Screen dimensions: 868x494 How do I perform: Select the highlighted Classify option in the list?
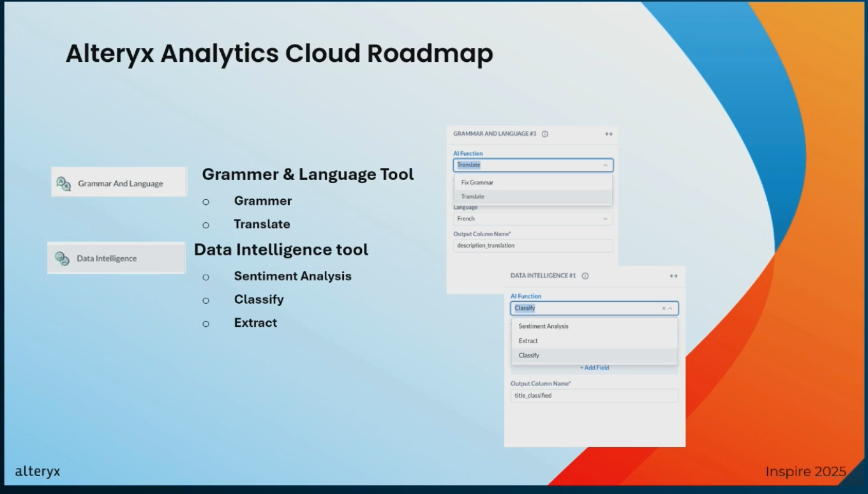click(x=594, y=356)
